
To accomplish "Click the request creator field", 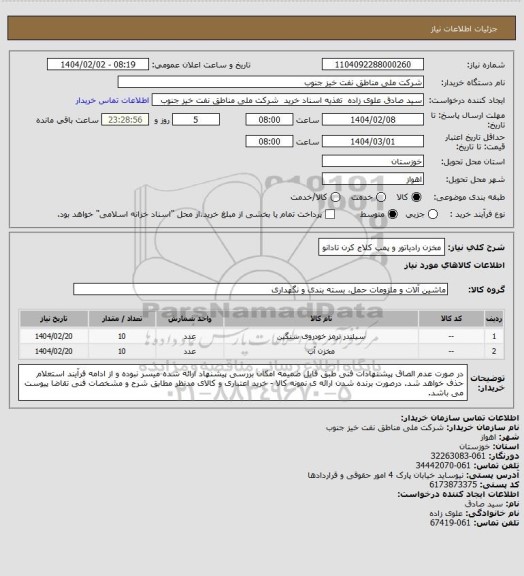I will point(288,100).
